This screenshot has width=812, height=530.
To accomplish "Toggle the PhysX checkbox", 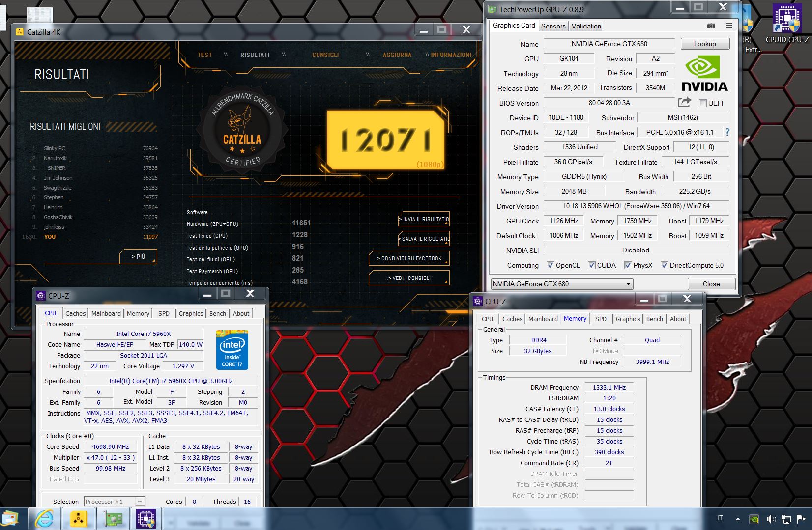I will point(628,265).
